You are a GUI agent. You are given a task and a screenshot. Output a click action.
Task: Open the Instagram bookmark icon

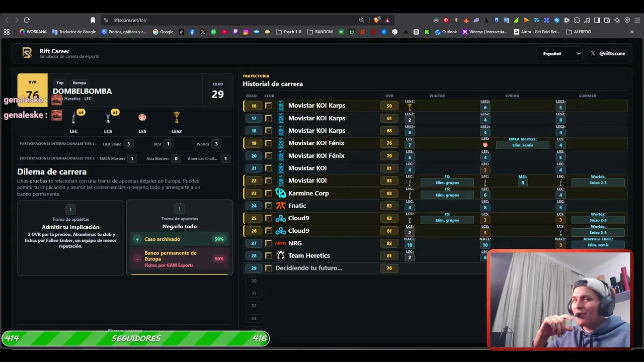246,32
